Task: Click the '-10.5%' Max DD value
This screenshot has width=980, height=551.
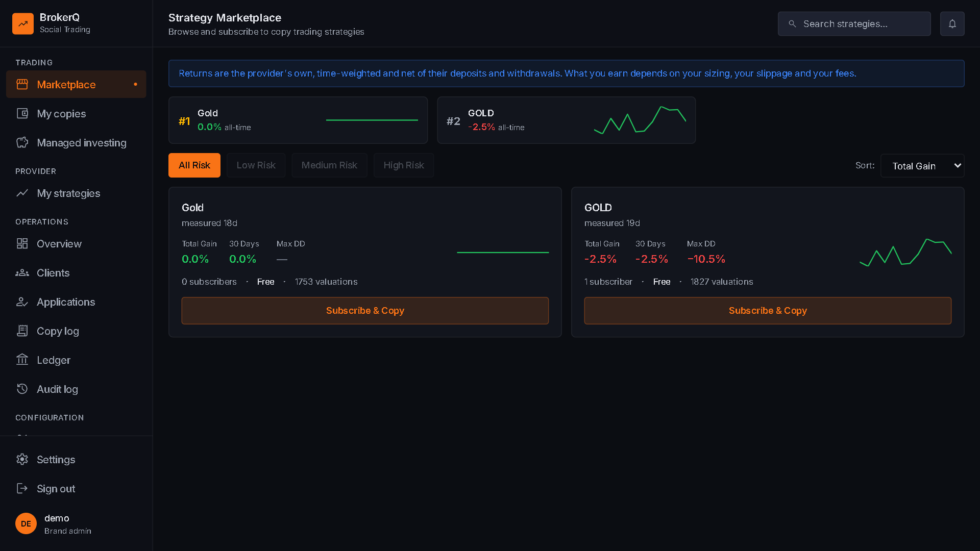Action: coord(706,259)
